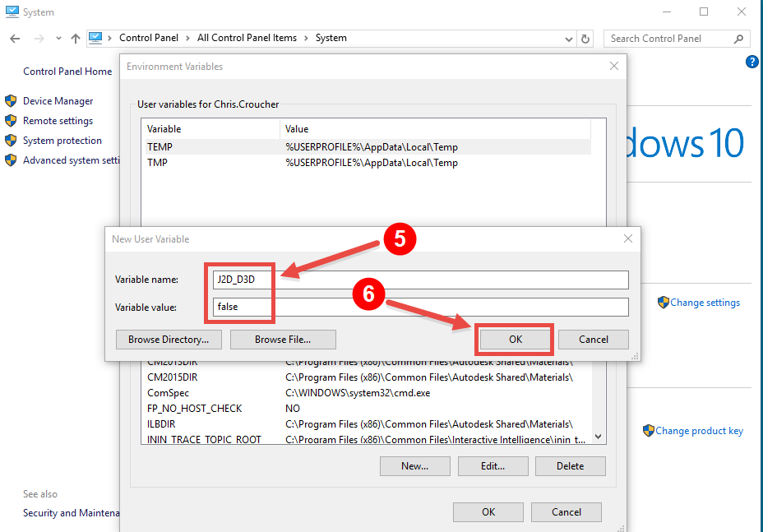Select Control Panel breadcrumb
Screen dimensions: 763x532
(x=149, y=38)
